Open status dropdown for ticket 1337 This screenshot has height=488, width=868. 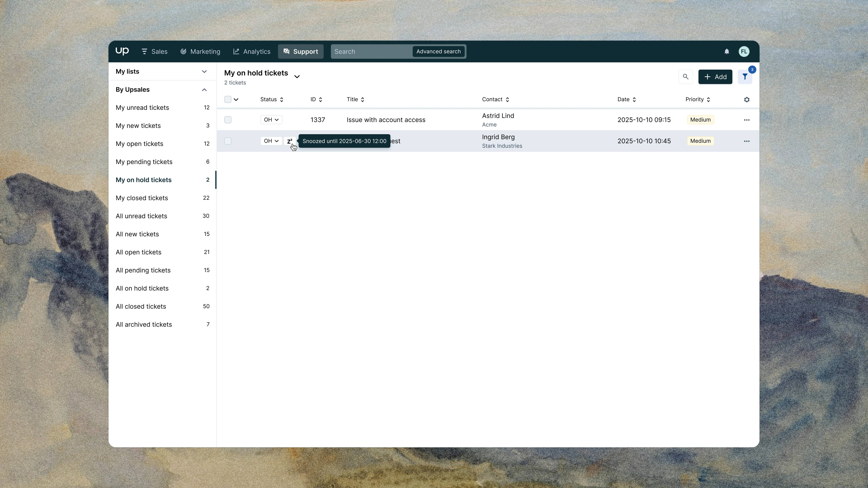(x=271, y=120)
